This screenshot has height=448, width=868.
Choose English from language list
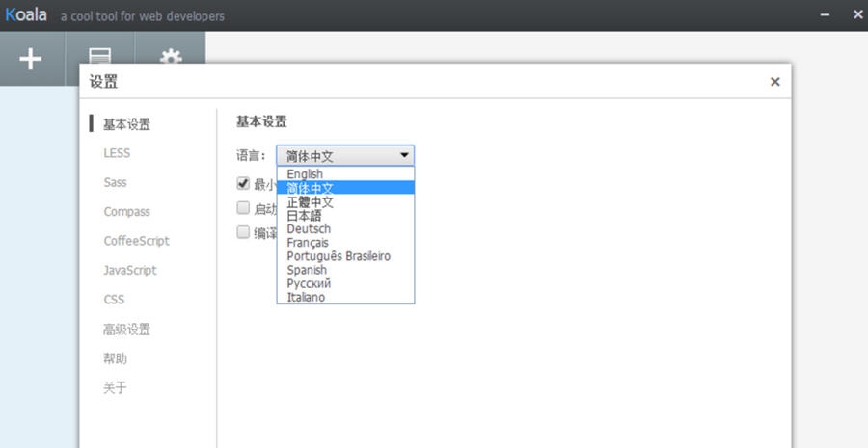(x=345, y=174)
